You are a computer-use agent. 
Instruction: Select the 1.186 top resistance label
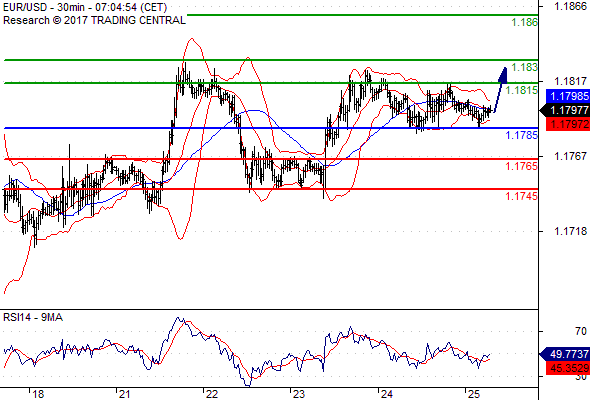click(x=525, y=22)
